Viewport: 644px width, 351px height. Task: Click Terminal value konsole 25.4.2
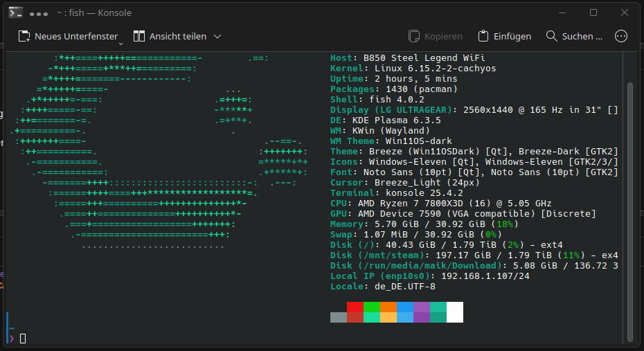click(x=424, y=193)
